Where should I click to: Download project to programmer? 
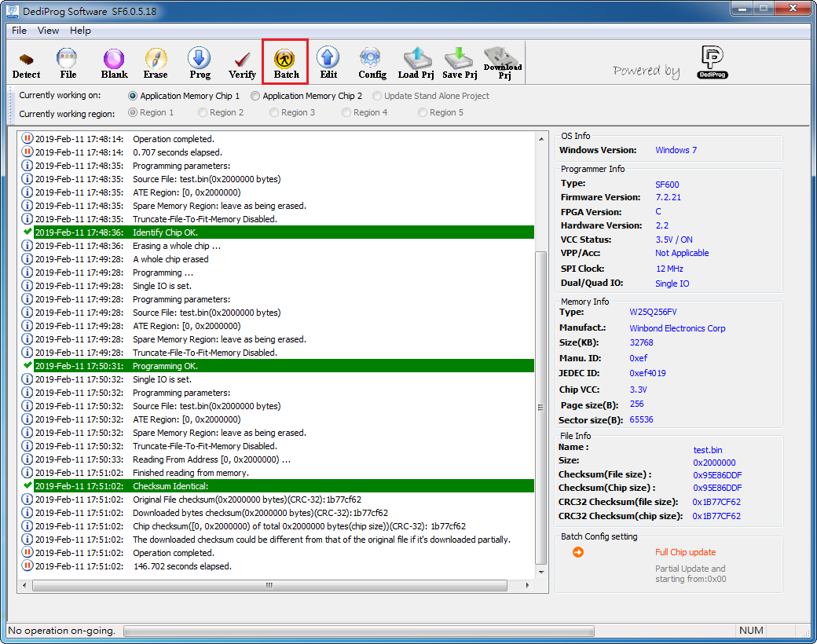point(502,62)
